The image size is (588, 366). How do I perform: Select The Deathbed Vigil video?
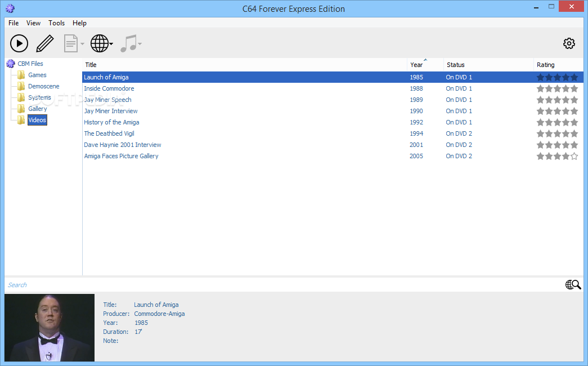109,133
